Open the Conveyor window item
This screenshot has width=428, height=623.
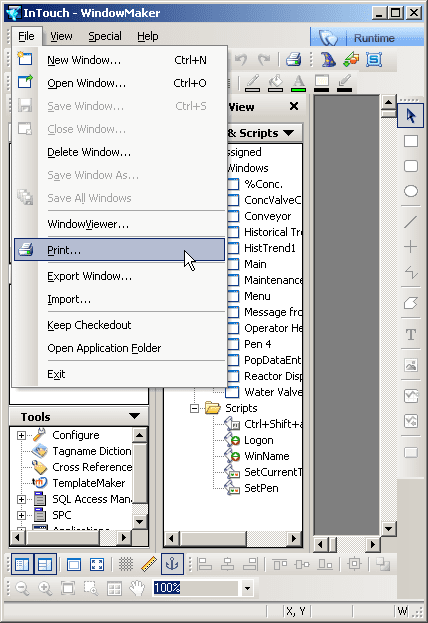coord(267,216)
